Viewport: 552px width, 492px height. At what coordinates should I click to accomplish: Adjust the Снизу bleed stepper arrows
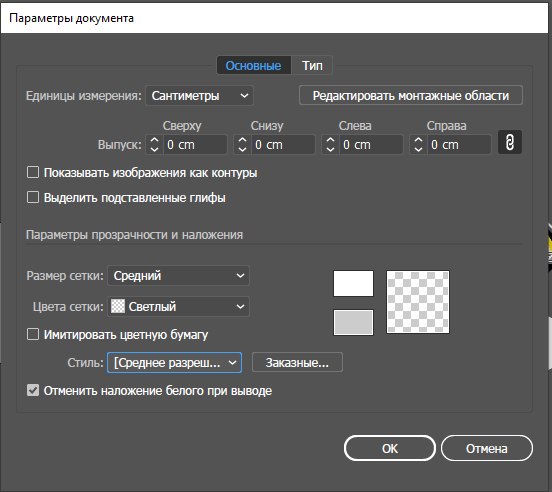pyautogui.click(x=242, y=145)
